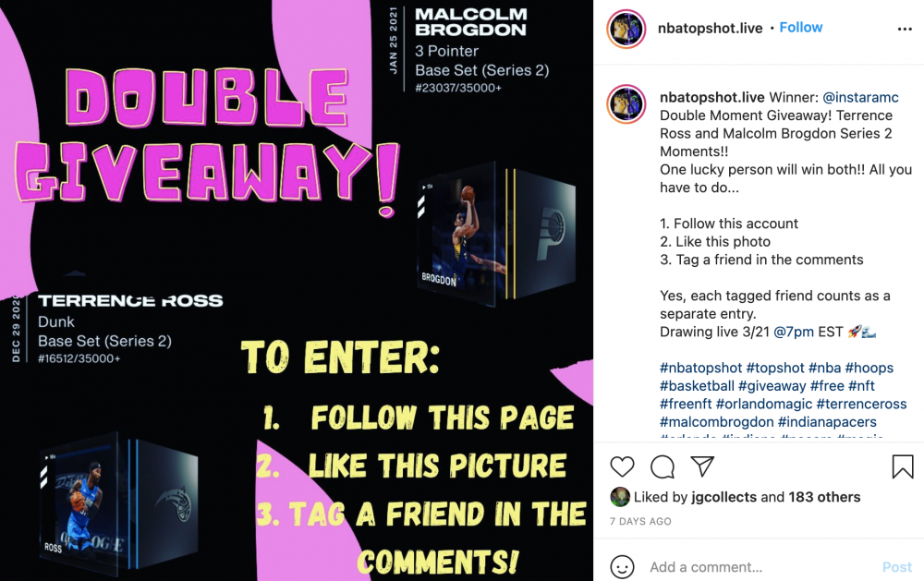Click the #terrenceross hashtag
The width and height of the screenshot is (924, 581).
coord(861,404)
